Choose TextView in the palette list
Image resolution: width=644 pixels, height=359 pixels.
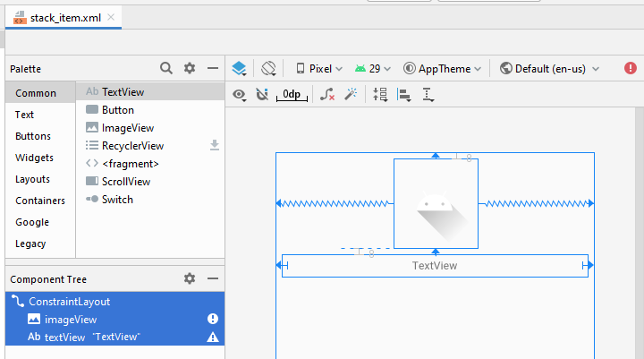(150, 91)
